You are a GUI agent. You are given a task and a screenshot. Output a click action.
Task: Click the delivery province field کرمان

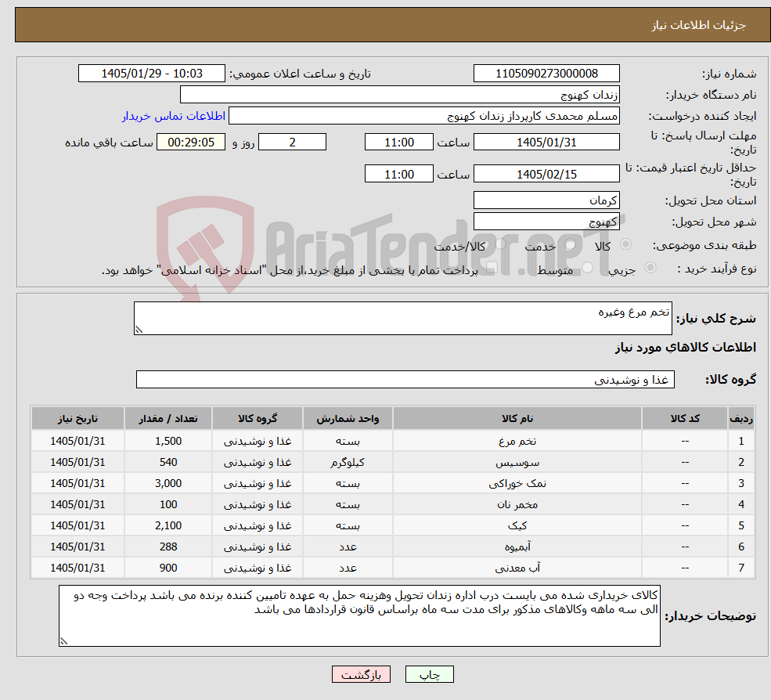(x=546, y=200)
